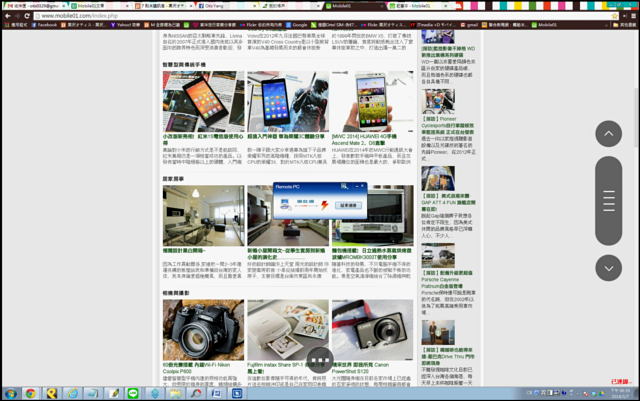Open the sidebar Pioneer cycling thumbnail
Image resolution: width=640 pixels, height=401 pixels.
click(438, 101)
